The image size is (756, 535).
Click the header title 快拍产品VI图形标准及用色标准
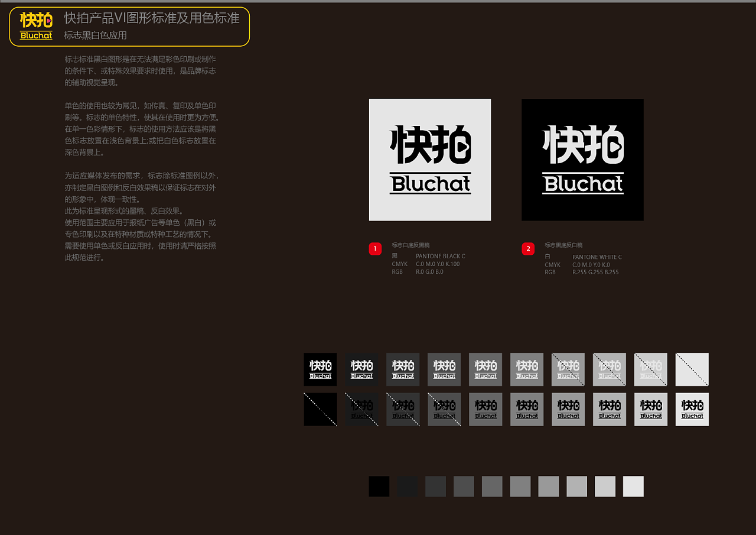tap(152, 18)
